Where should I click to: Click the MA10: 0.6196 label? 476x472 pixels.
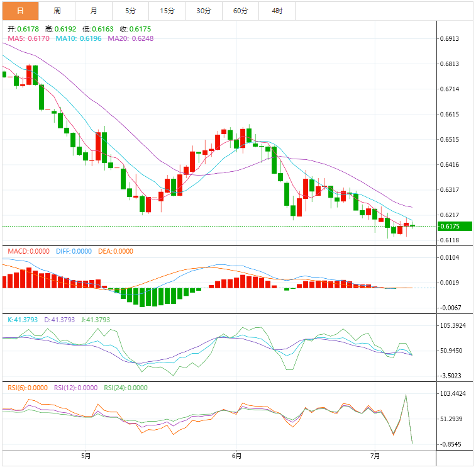(79, 38)
